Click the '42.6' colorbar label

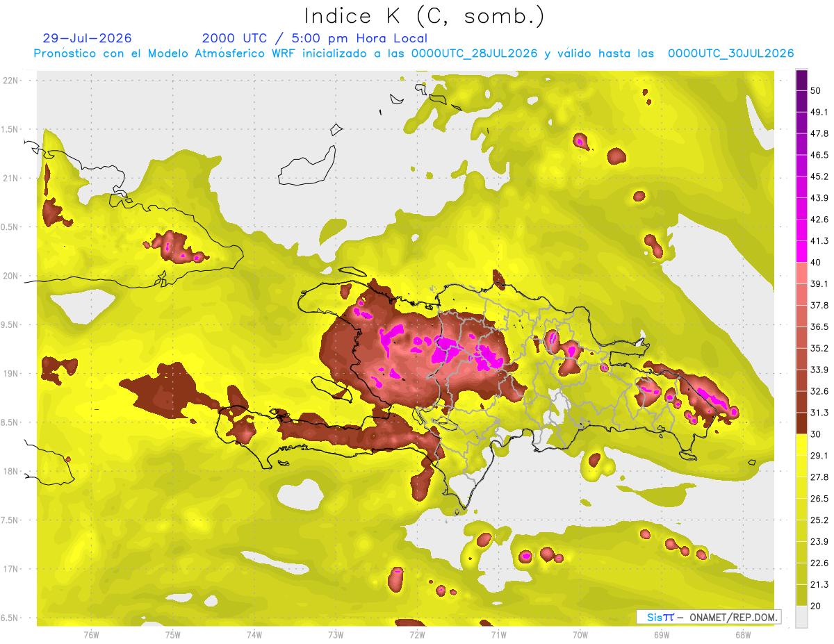pyautogui.click(x=819, y=220)
